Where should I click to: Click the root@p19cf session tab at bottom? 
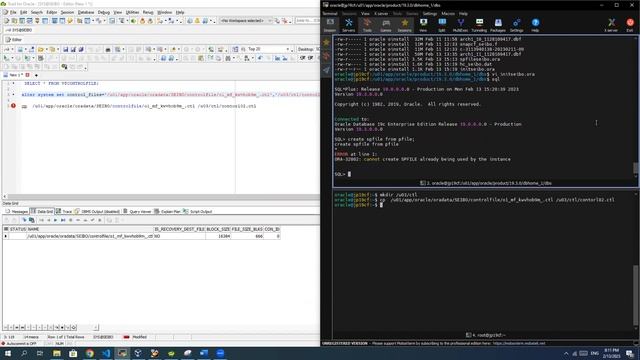(486, 335)
